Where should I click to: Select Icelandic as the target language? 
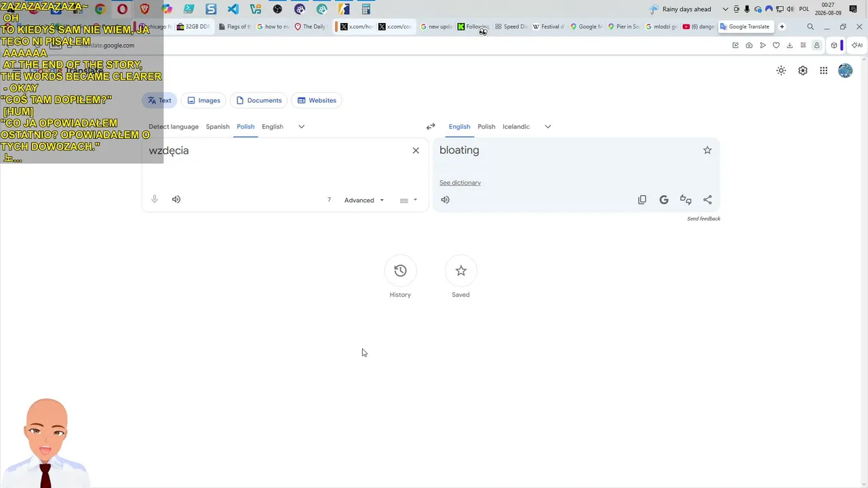pyautogui.click(x=516, y=127)
